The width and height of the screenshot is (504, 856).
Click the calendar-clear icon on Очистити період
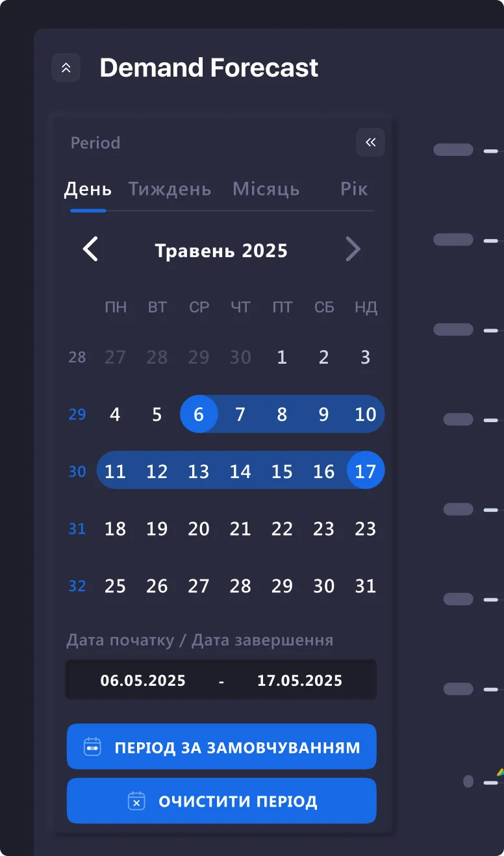coord(136,801)
